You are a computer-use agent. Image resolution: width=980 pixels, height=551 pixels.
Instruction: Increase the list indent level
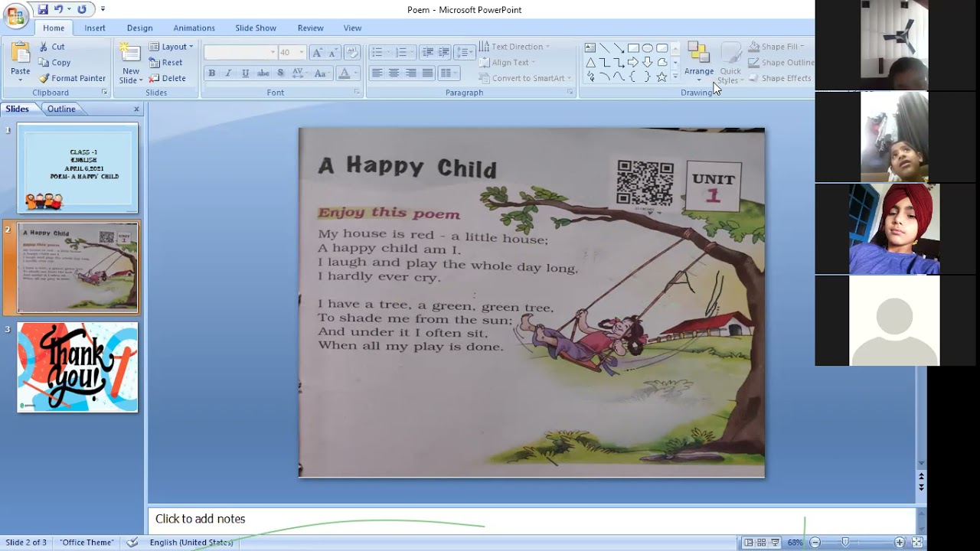point(443,52)
